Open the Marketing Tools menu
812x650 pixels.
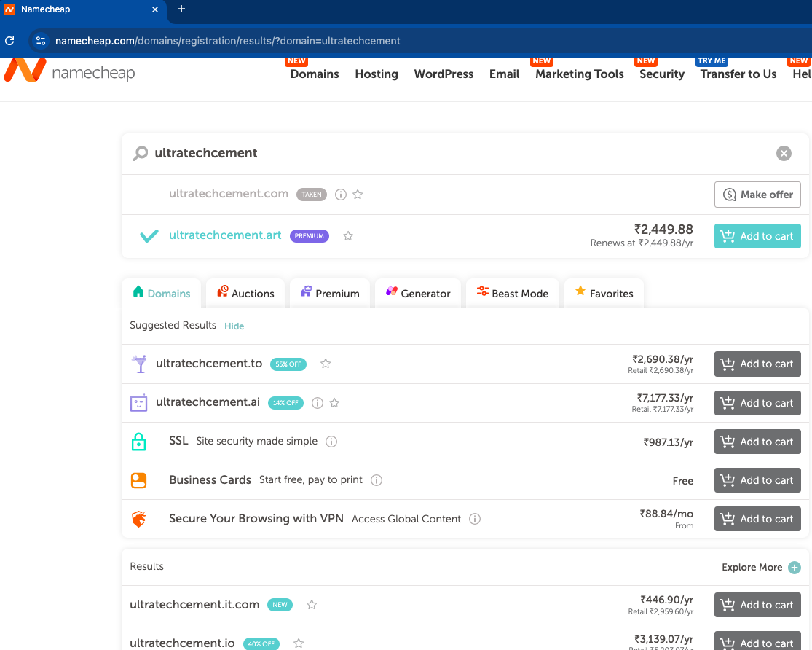coord(580,74)
